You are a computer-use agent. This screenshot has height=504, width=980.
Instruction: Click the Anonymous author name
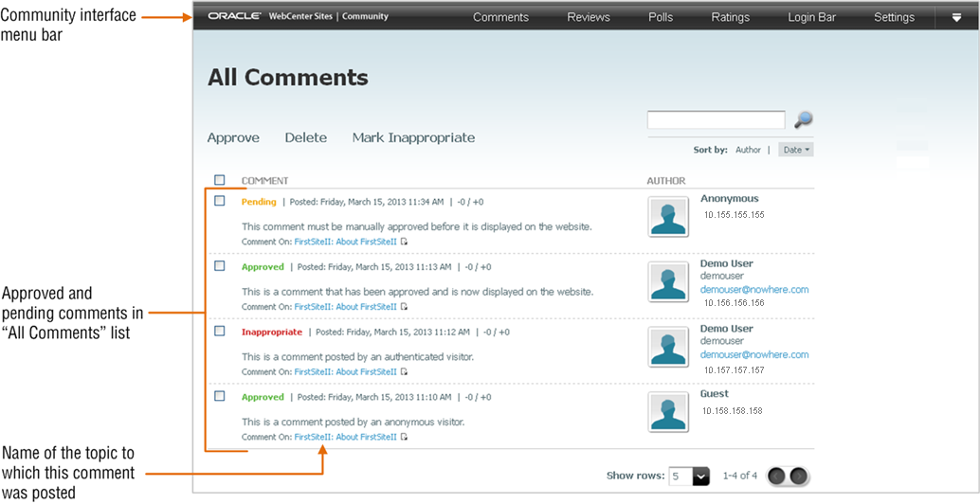pos(730,199)
